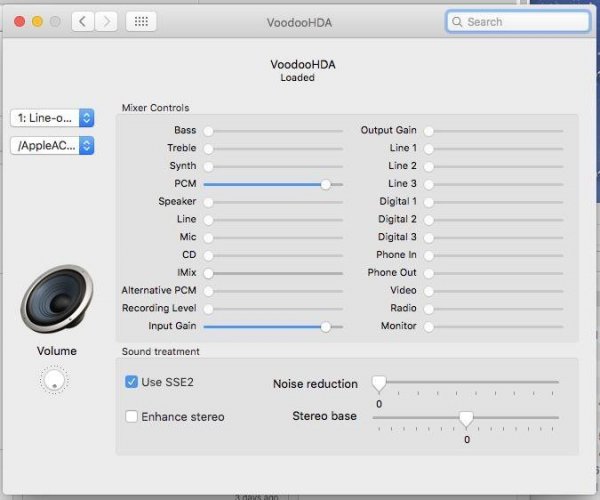Screen dimensions: 600x500
Task: Click the search magnifier icon
Action: pyautogui.click(x=457, y=22)
